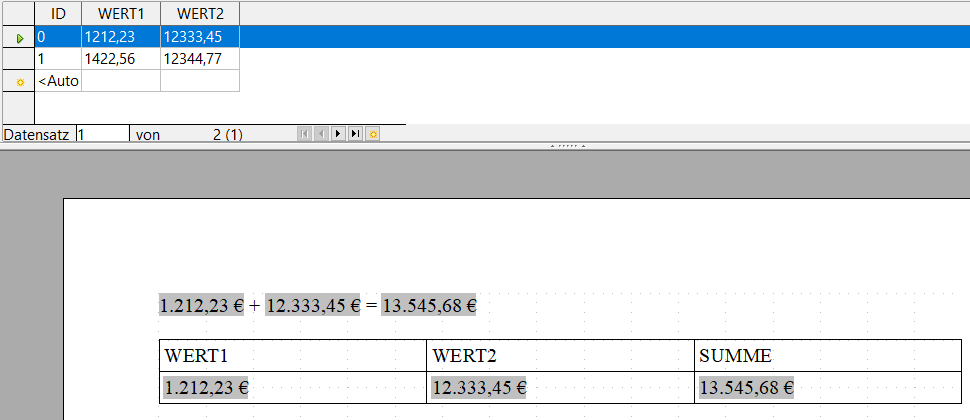Select cell with ID 0

(x=58, y=37)
